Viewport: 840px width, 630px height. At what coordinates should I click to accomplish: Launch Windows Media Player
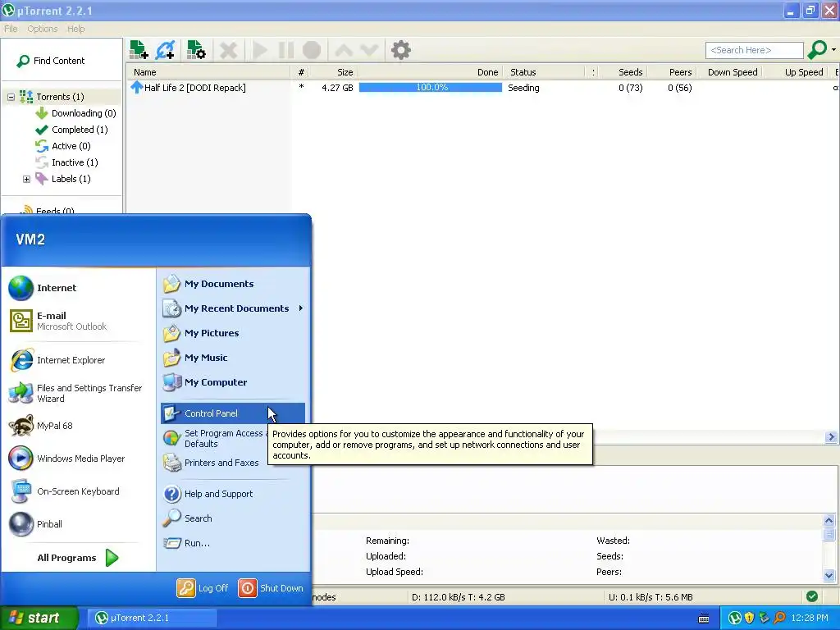tap(78, 459)
